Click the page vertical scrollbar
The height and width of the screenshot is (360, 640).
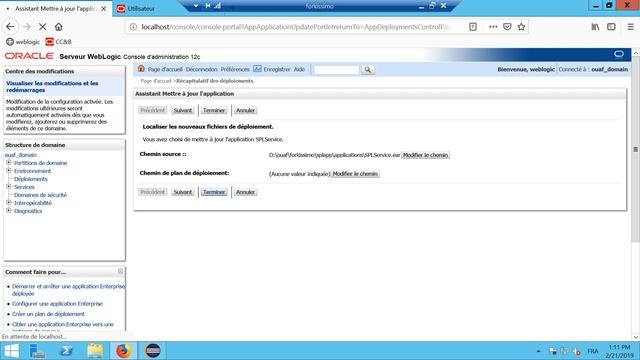pyautogui.click(x=636, y=149)
